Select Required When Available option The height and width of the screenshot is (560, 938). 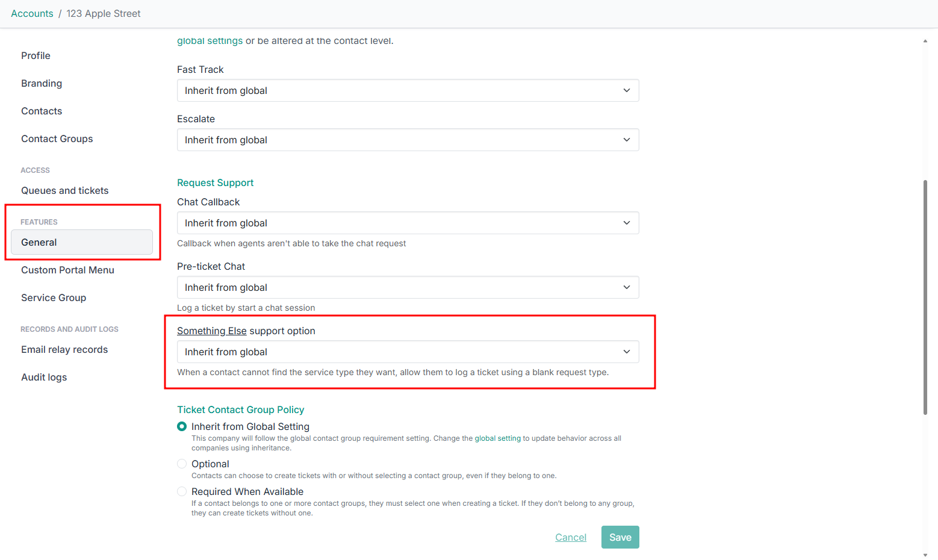[x=182, y=491]
